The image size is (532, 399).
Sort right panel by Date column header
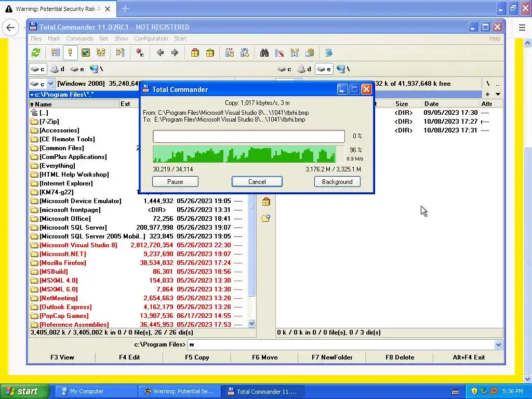tap(450, 104)
